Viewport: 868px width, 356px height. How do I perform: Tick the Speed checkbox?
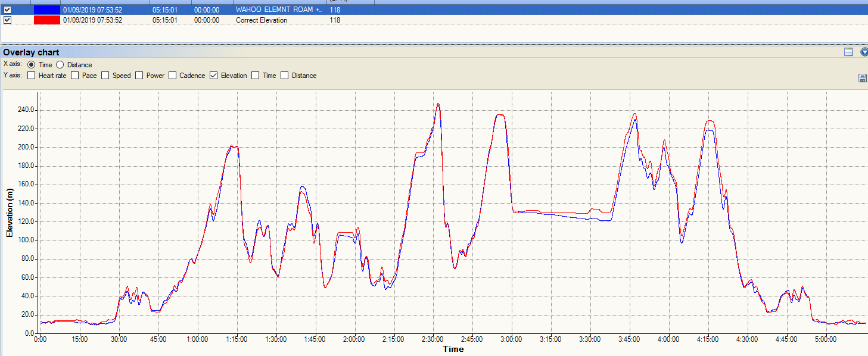pyautogui.click(x=105, y=76)
